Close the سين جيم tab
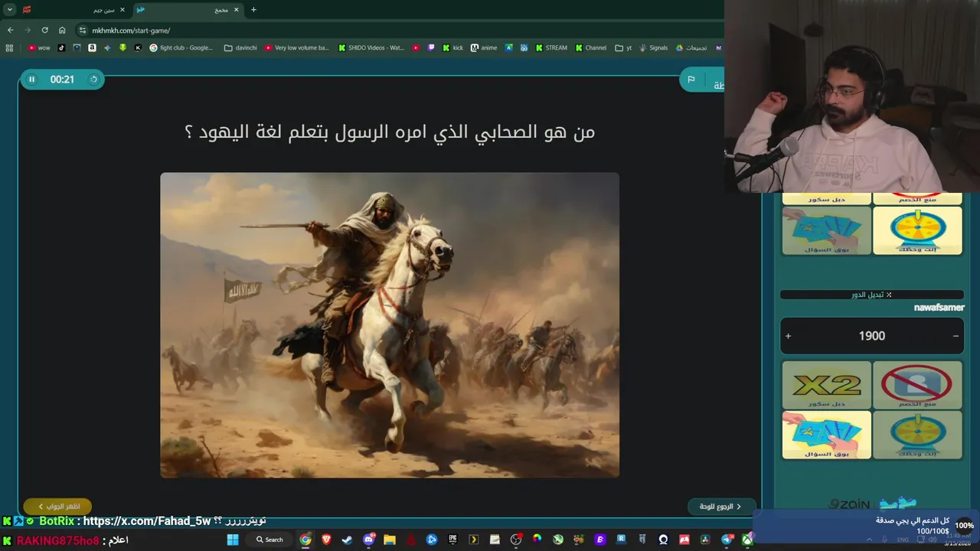The width and height of the screenshot is (980, 551). pos(122,10)
